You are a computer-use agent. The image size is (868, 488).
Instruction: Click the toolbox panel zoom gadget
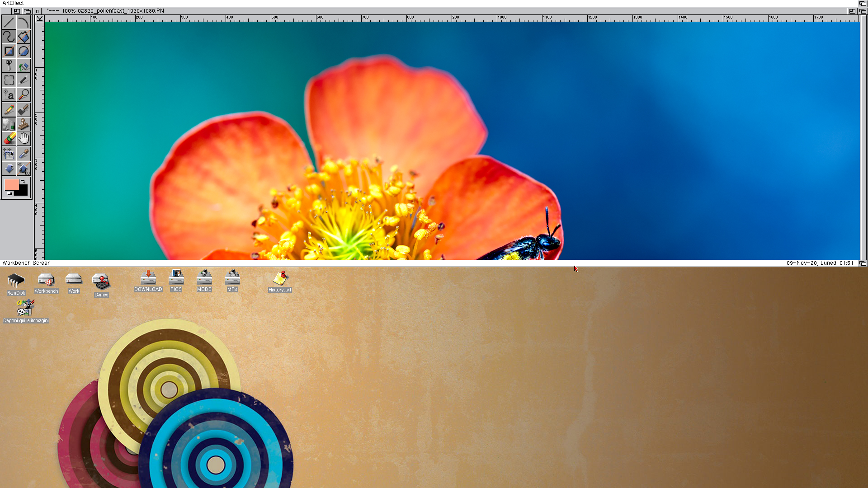coord(17,11)
